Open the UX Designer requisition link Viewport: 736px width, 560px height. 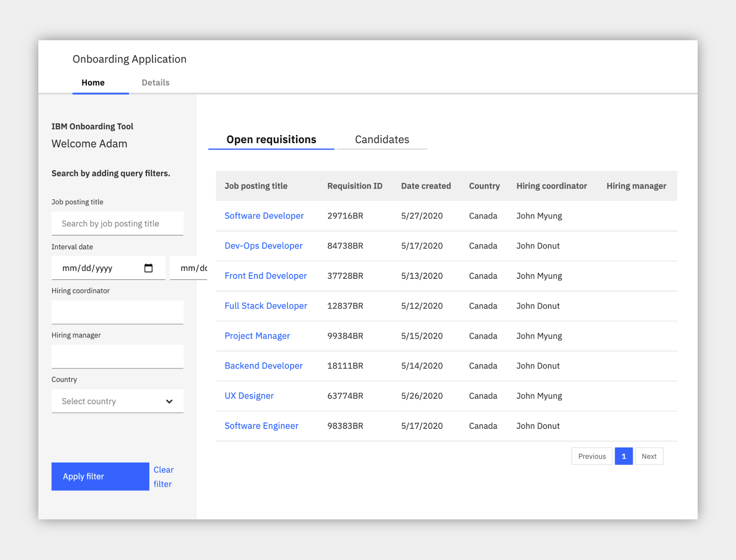click(249, 396)
